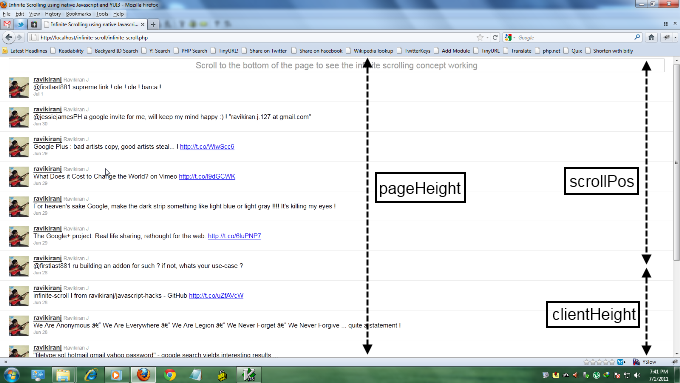The height and width of the screenshot is (383, 680).
Task: Open Google search engine selector dropdown
Action: [x=510, y=37]
